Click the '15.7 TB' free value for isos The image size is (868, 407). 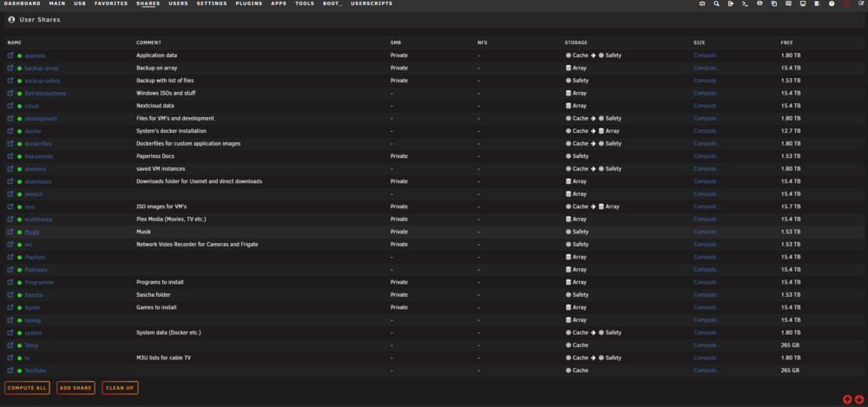pyautogui.click(x=791, y=207)
